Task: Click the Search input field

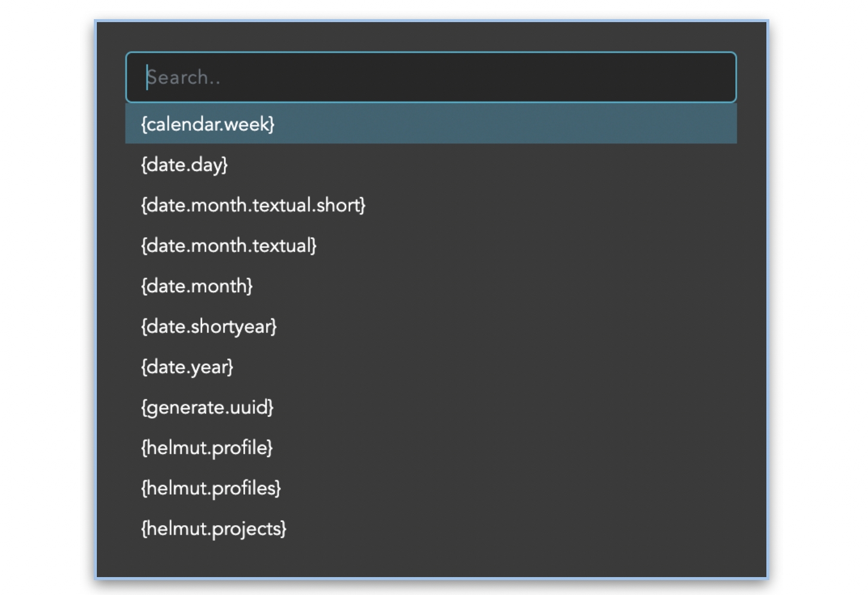Action: (x=430, y=78)
